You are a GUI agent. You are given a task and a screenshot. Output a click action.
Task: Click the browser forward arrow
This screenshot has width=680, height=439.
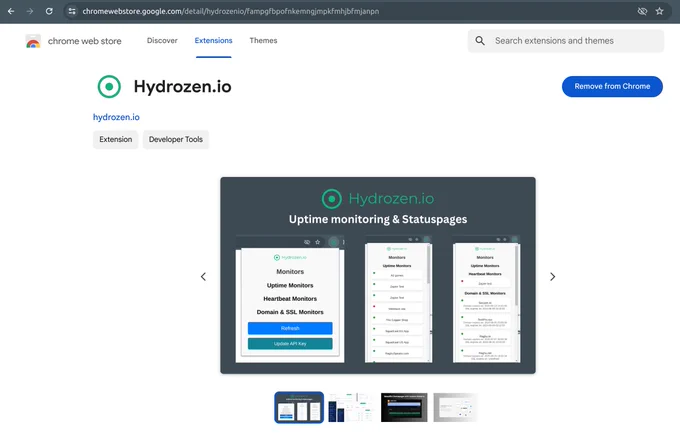pos(30,11)
